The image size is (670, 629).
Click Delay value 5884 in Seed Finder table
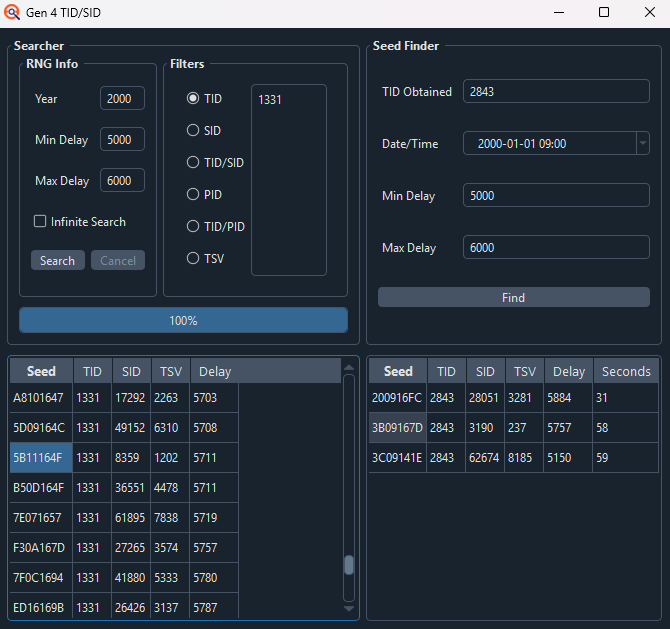pos(568,398)
